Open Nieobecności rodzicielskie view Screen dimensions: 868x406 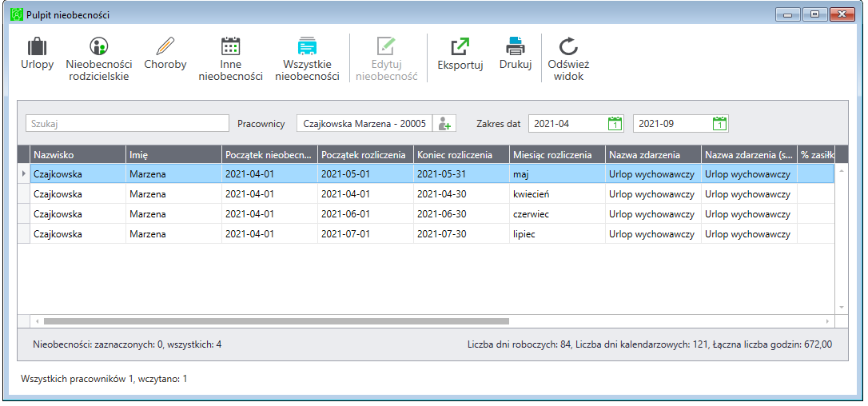(x=98, y=58)
